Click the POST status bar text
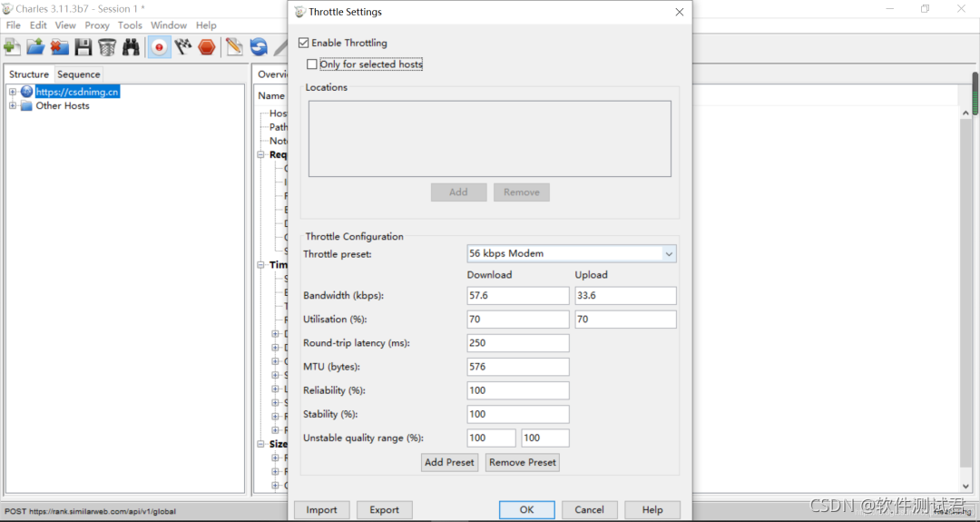 [x=90, y=511]
